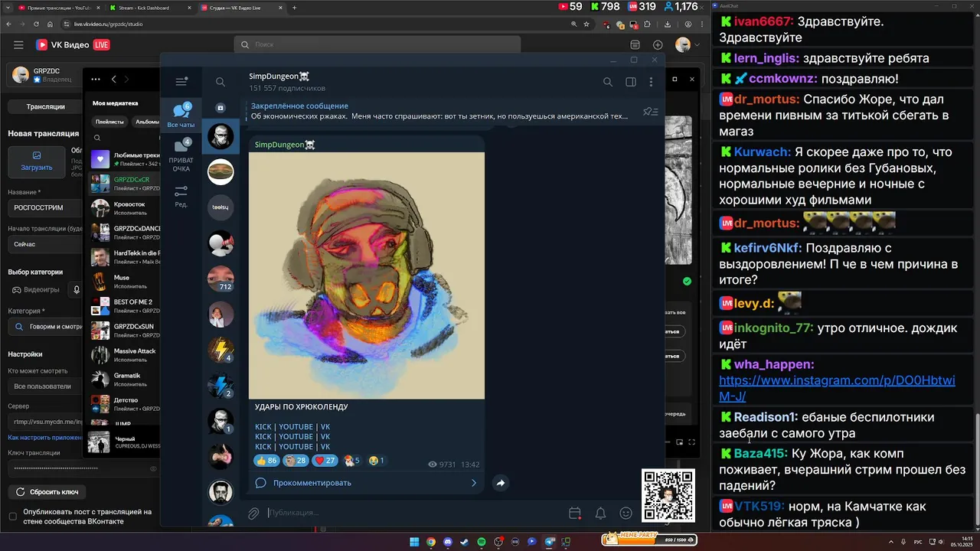Open Spotify from the taskbar
The image size is (980, 551).
(x=482, y=542)
